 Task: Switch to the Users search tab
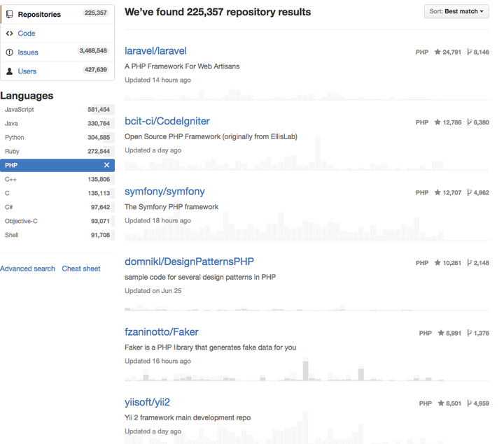coord(27,71)
